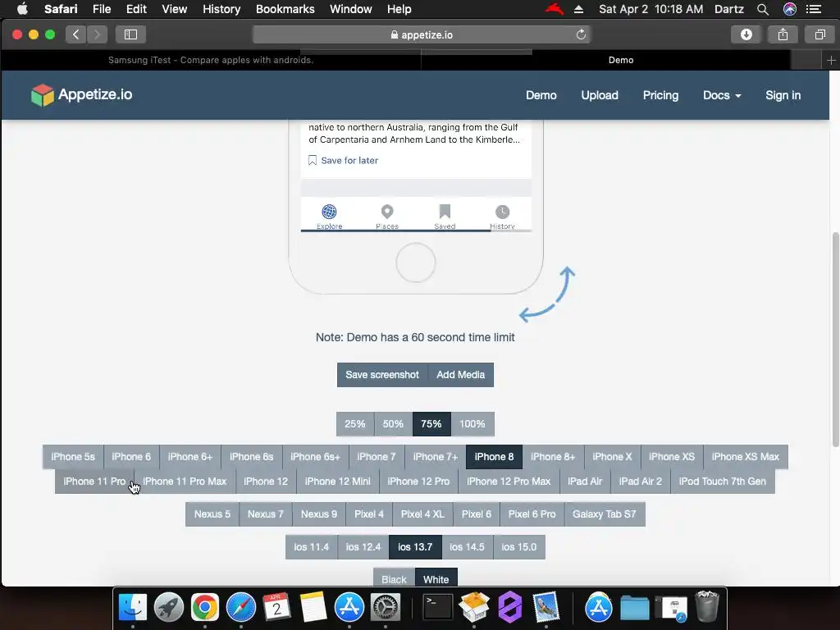Go to Pricing page link

pyautogui.click(x=660, y=95)
